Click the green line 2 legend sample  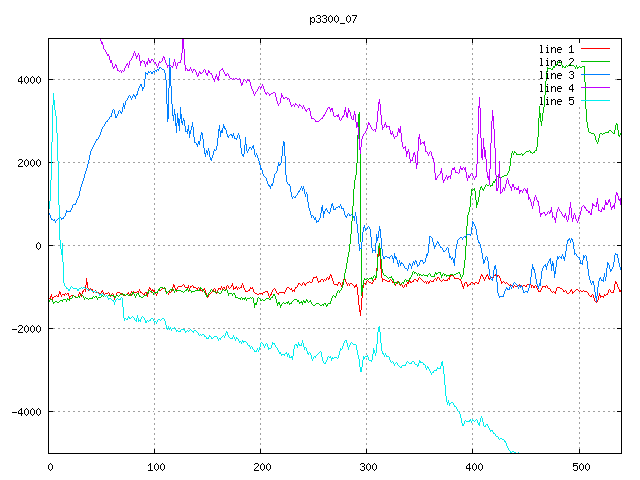[596, 61]
